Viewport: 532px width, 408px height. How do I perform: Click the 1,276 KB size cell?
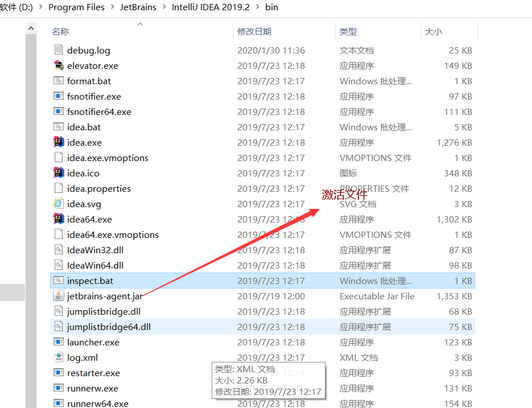pos(454,143)
